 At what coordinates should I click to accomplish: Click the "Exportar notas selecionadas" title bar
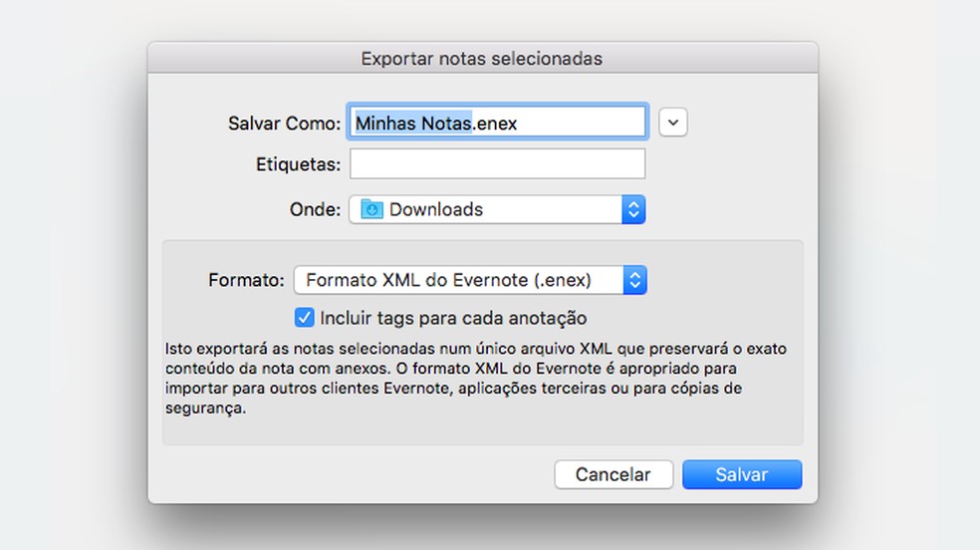click(x=482, y=59)
